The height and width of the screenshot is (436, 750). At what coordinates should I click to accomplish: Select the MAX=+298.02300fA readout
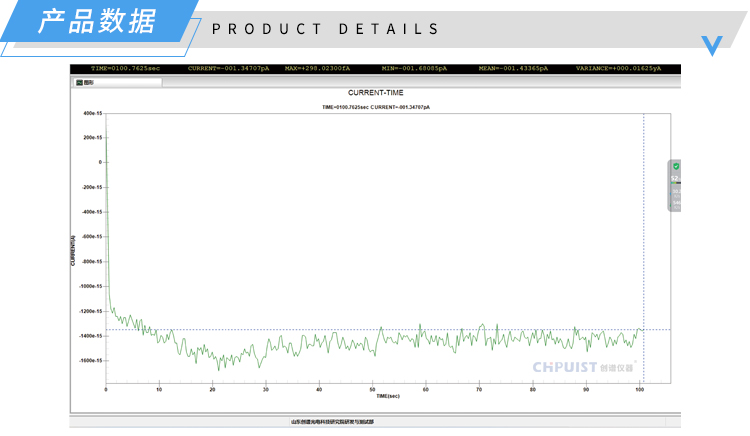(x=318, y=68)
